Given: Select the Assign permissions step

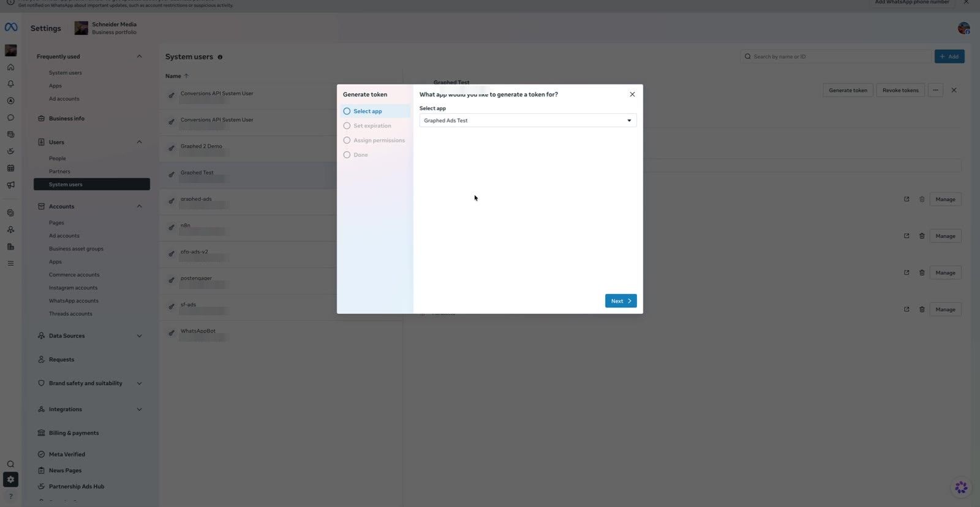Looking at the screenshot, I should pyautogui.click(x=375, y=141).
